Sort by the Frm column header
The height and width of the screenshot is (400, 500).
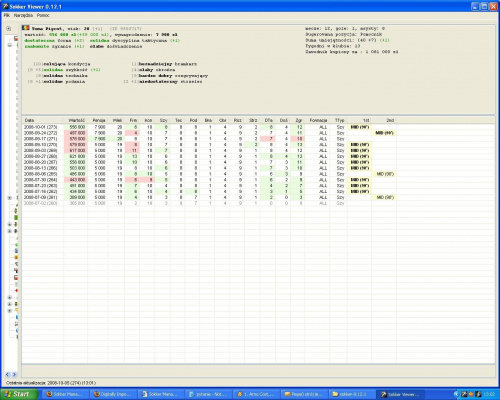133,120
